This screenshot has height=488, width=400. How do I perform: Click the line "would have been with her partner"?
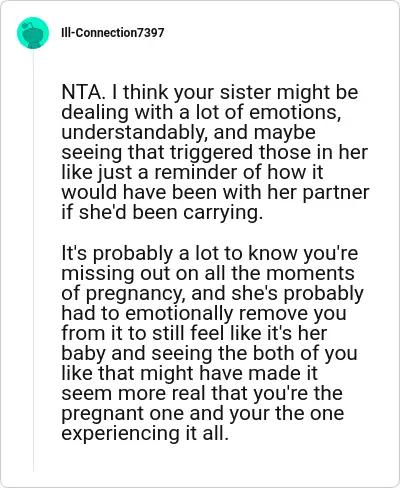click(x=215, y=192)
